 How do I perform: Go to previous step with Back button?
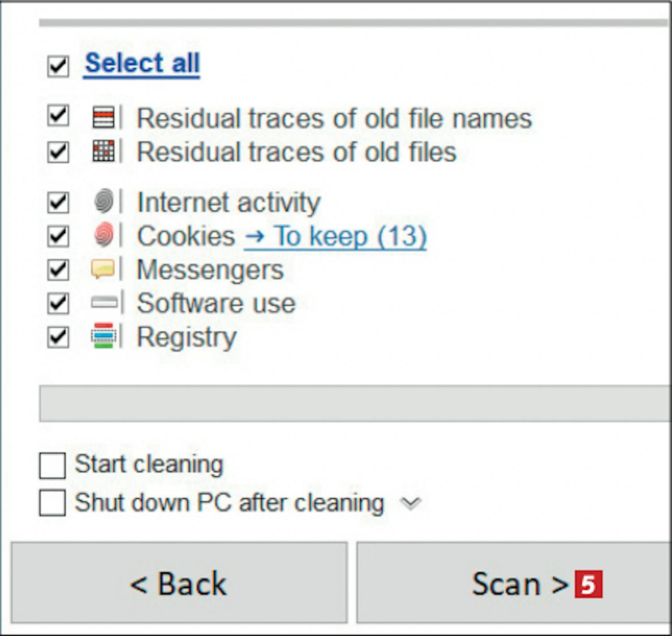click(x=179, y=583)
